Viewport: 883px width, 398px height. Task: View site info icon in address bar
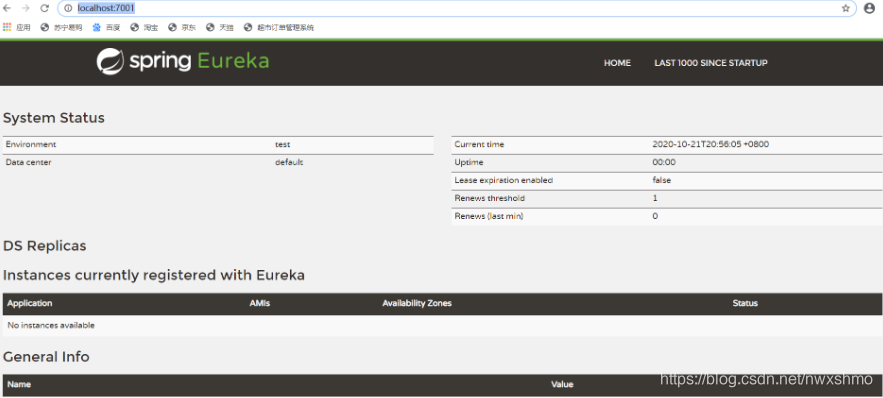coord(68,8)
